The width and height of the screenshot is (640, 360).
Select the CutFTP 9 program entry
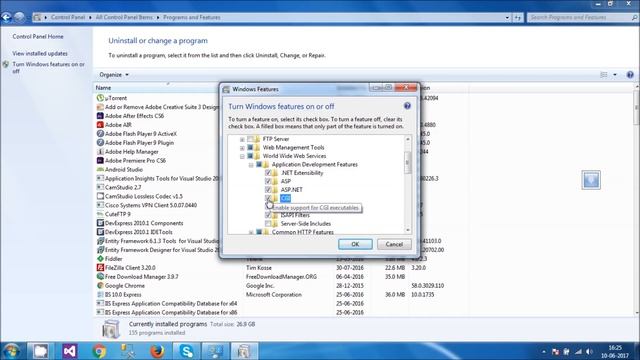click(x=118, y=214)
